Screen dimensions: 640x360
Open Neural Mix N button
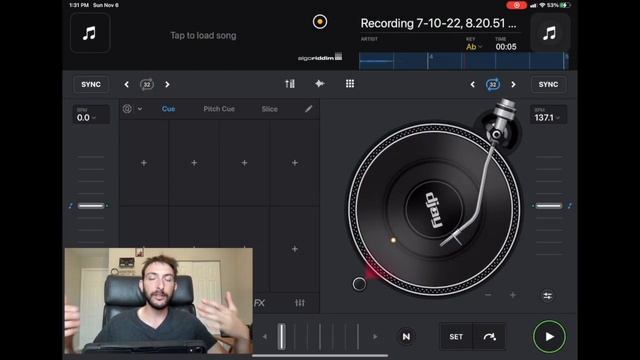coord(406,337)
